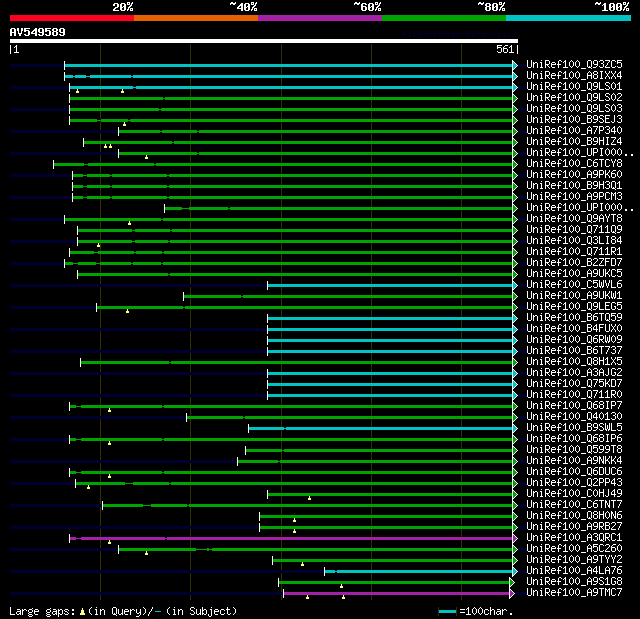Click the UniRef100_Q6DUC6 text
The height and width of the screenshot is (619, 640).
pos(574,472)
